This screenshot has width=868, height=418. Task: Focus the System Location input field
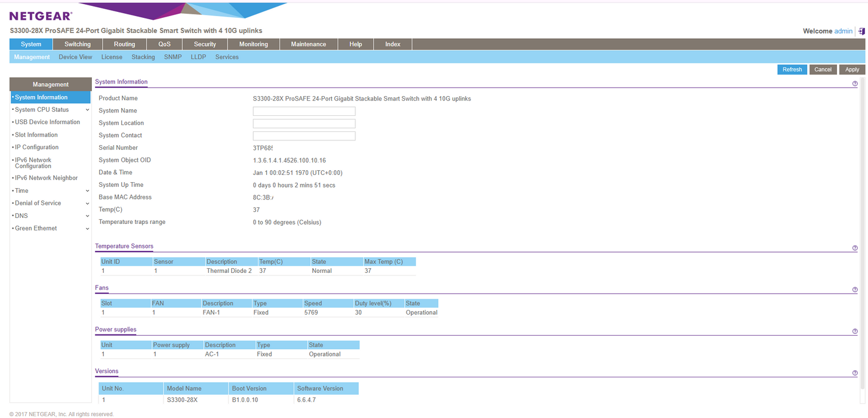[304, 124]
